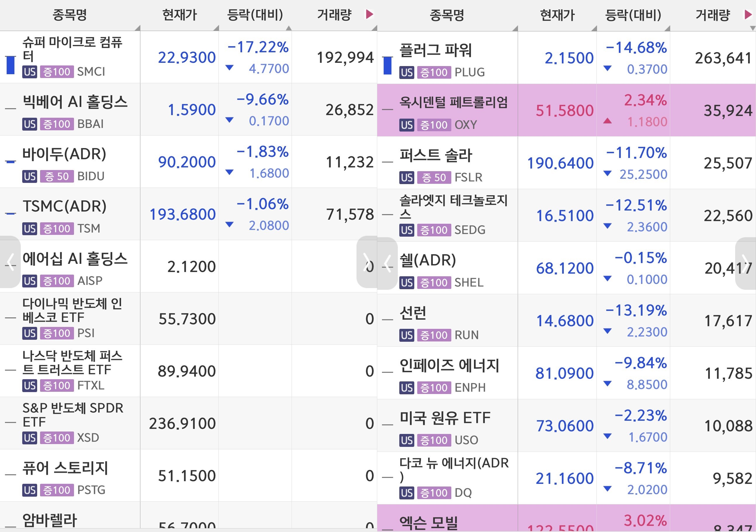Click DQ price 21.1600
Screen dimensions: 756x532
565,478
